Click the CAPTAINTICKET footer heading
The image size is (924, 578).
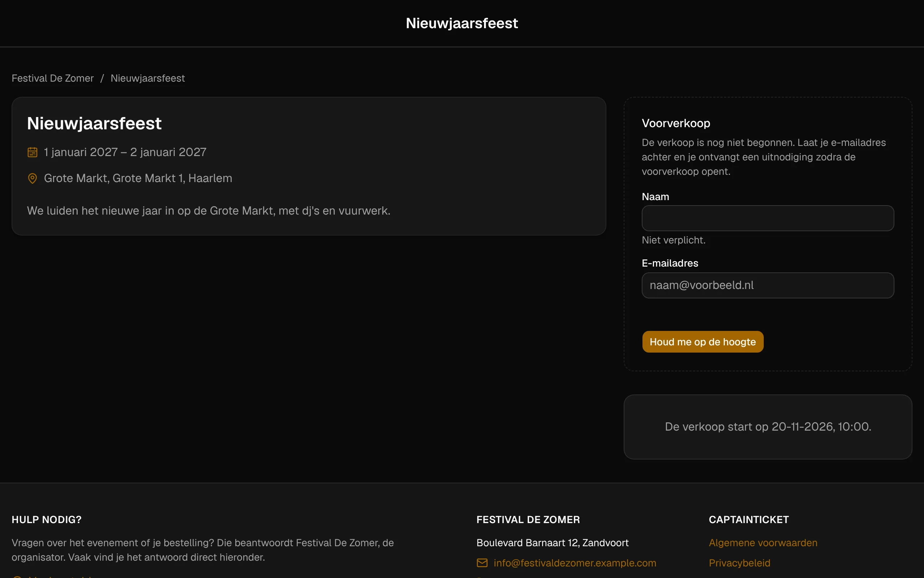pyautogui.click(x=748, y=519)
